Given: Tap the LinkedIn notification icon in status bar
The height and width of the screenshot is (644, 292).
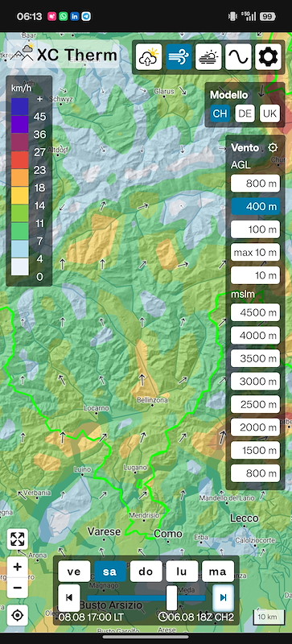Looking at the screenshot, I should coord(75,16).
